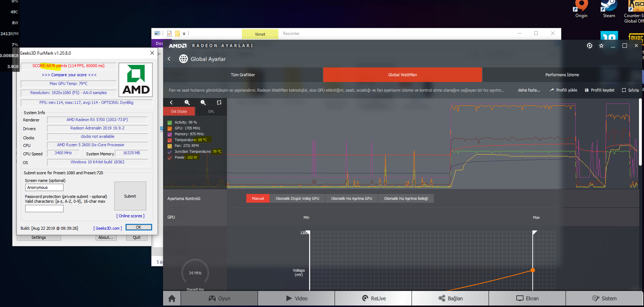Image resolution: width=644 pixels, height=307 pixels.
Task: Open the Online scores link
Action: point(130,216)
